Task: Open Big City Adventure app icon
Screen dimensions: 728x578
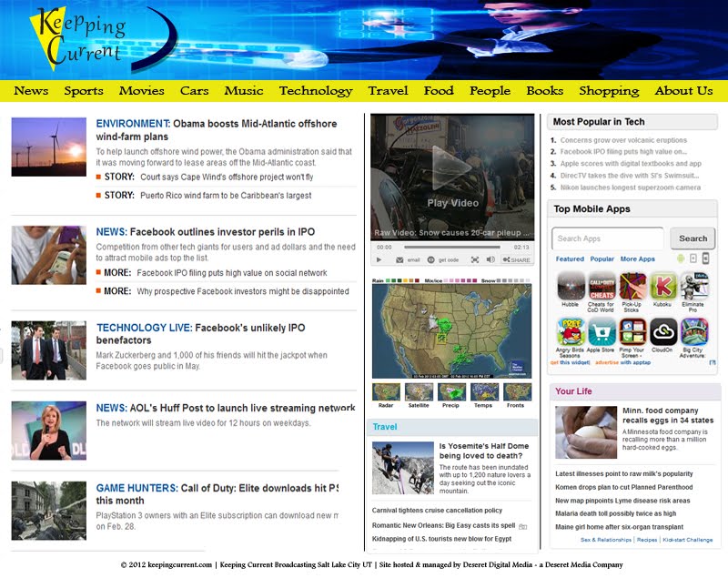Action: click(x=694, y=331)
